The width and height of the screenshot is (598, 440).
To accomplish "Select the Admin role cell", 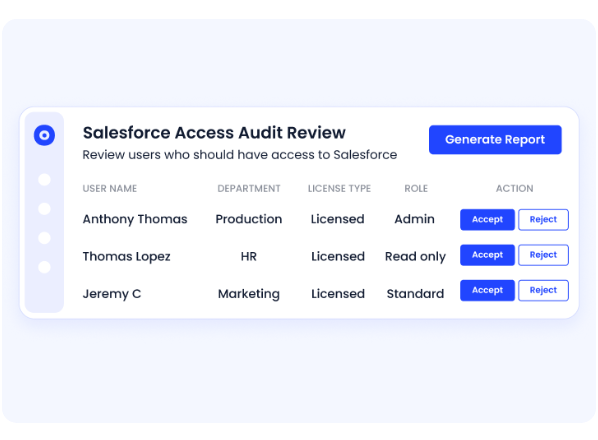I will 415,219.
